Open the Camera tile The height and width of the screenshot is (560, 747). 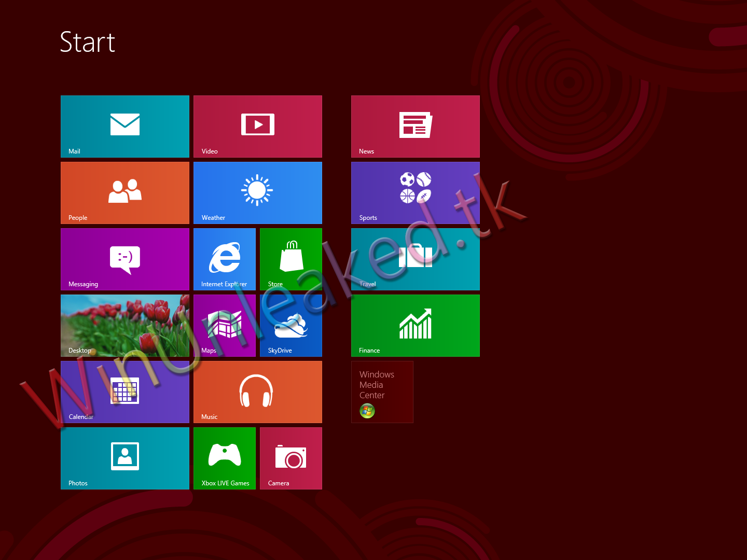(x=291, y=458)
